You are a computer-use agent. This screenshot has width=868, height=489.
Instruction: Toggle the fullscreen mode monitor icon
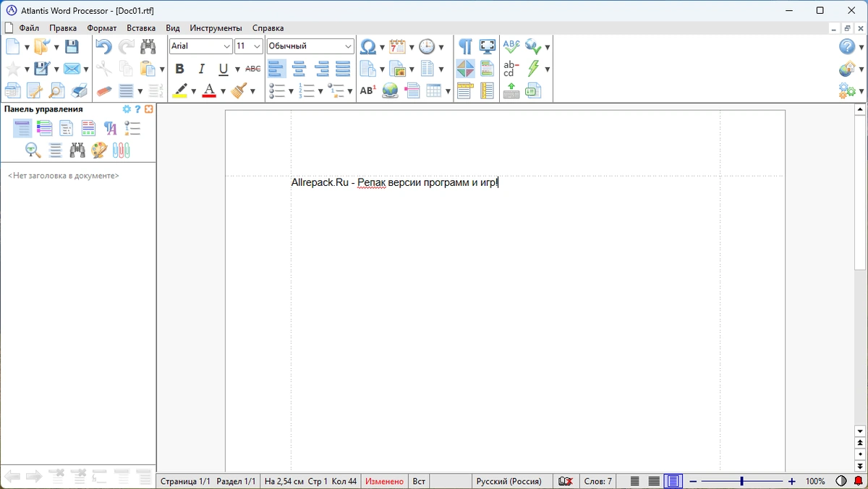(x=488, y=46)
